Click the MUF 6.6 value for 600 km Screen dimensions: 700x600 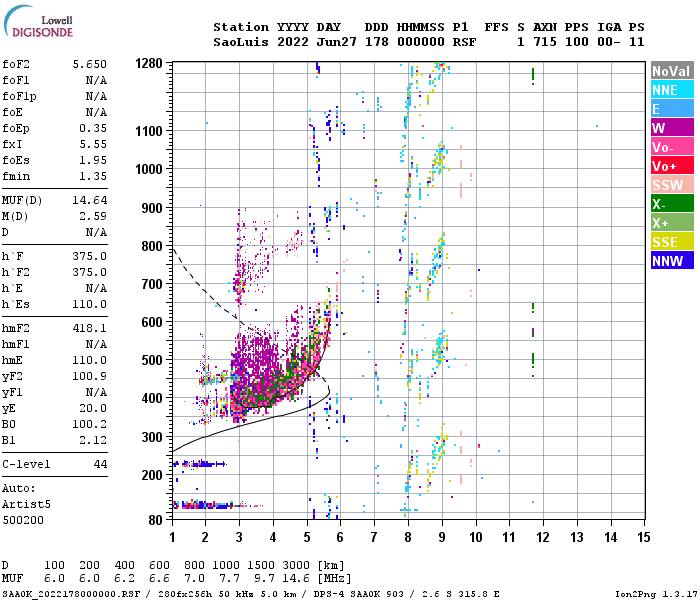(159, 579)
